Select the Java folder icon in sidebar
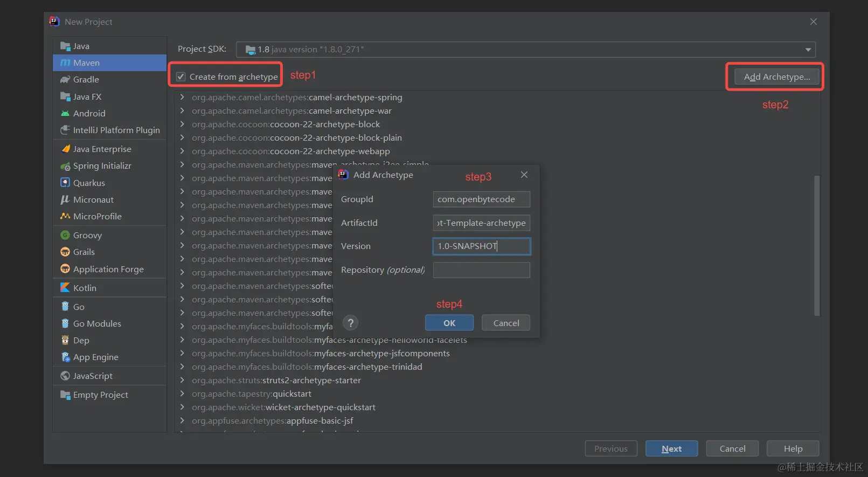868x477 pixels. (x=65, y=46)
